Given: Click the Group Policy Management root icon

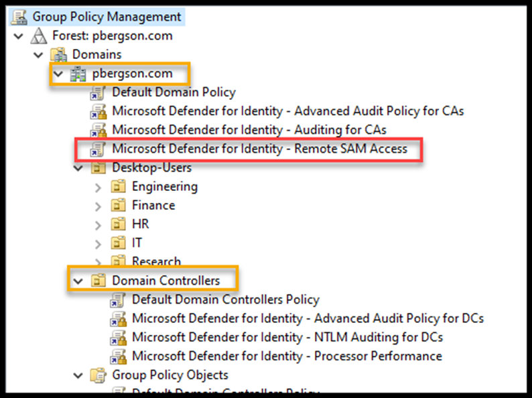Looking at the screenshot, I should coord(21,17).
